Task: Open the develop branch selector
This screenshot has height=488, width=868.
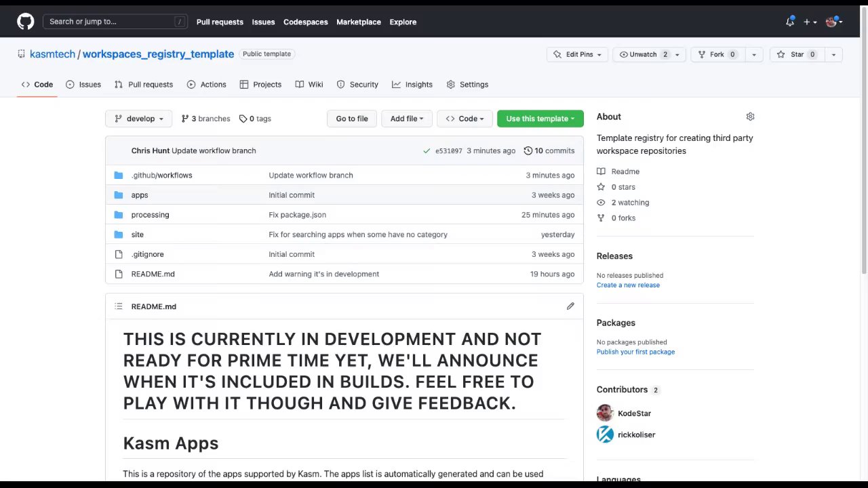Action: [x=138, y=119]
